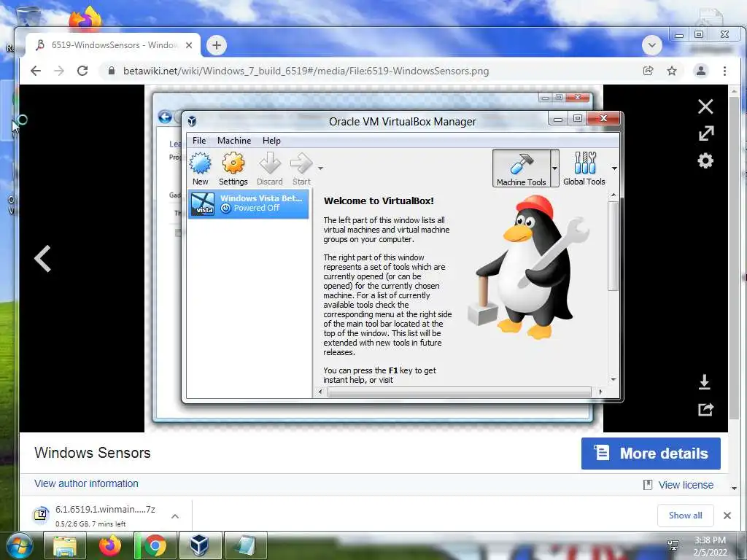Go back in Chrome
747x560 pixels.
[x=35, y=71]
